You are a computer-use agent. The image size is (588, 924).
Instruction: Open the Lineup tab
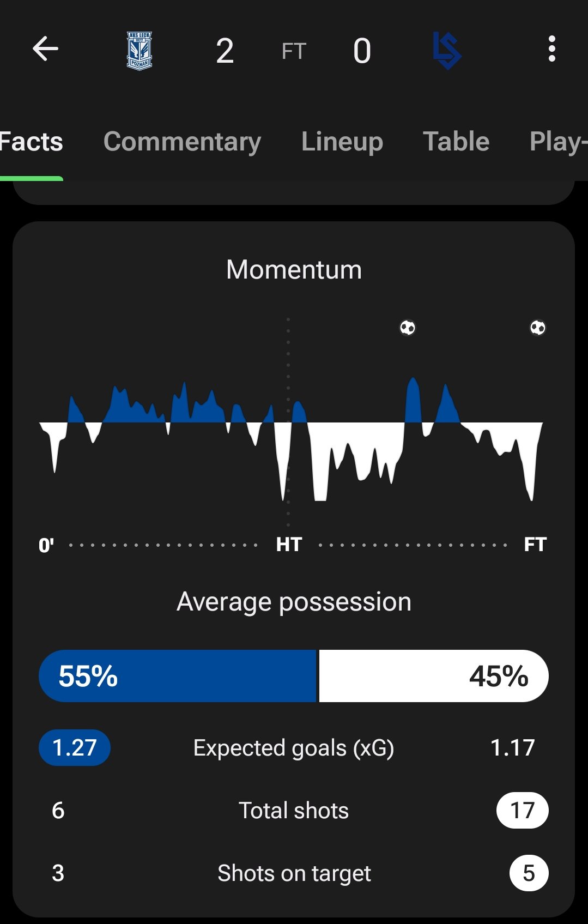[342, 142]
